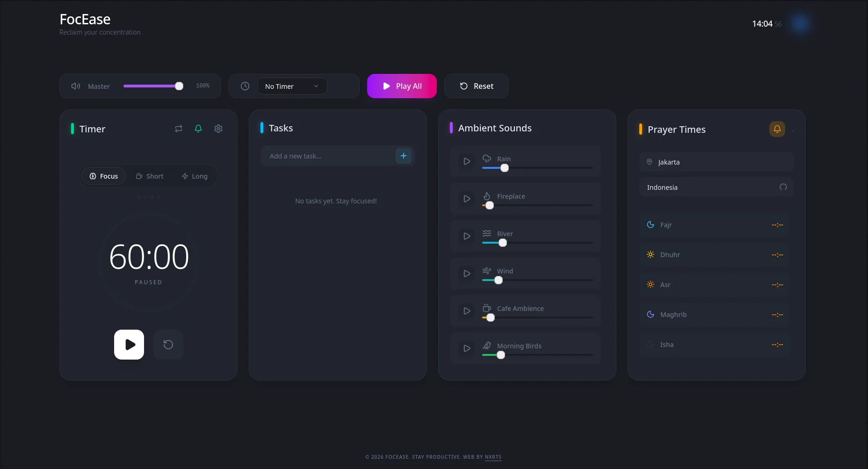Refresh prayer times next to Indonesia
The width and height of the screenshot is (868, 469).
coord(783,187)
